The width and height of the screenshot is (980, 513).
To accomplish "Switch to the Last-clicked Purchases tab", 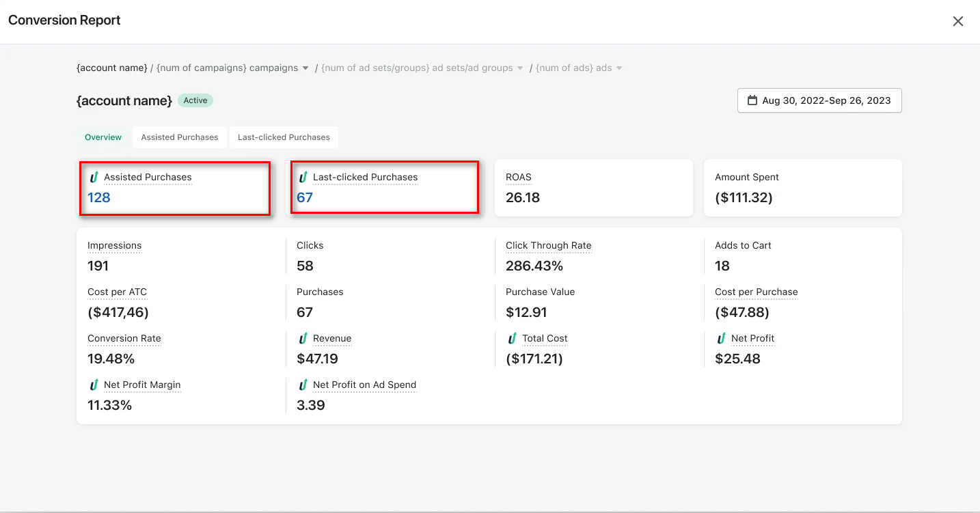I will tap(284, 137).
